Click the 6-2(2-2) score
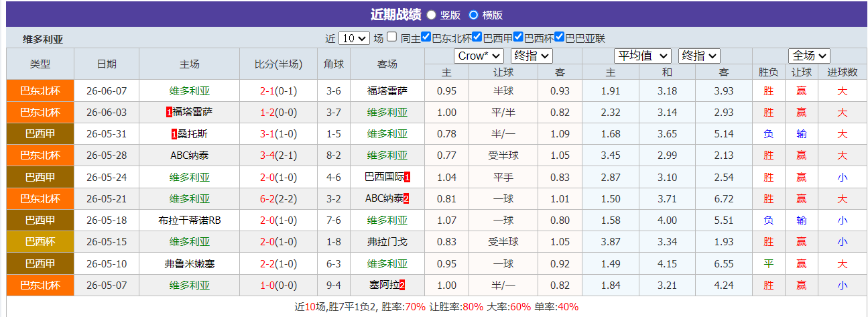 (278, 198)
